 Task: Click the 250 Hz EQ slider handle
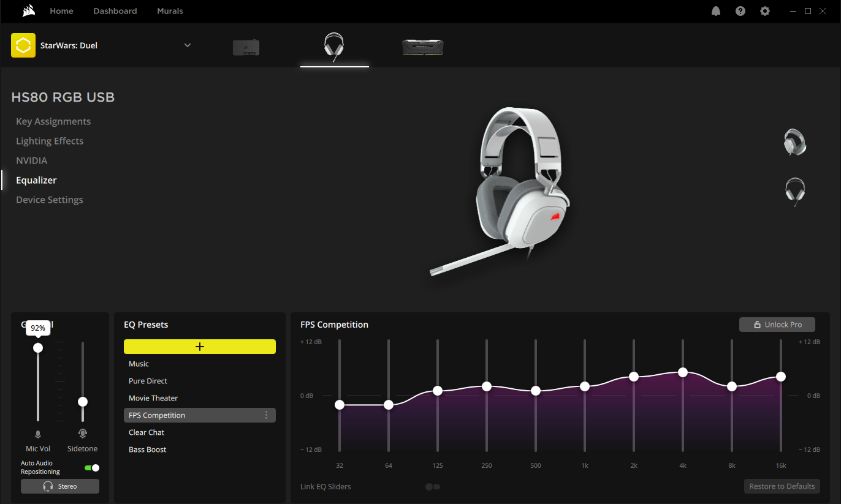(x=487, y=386)
